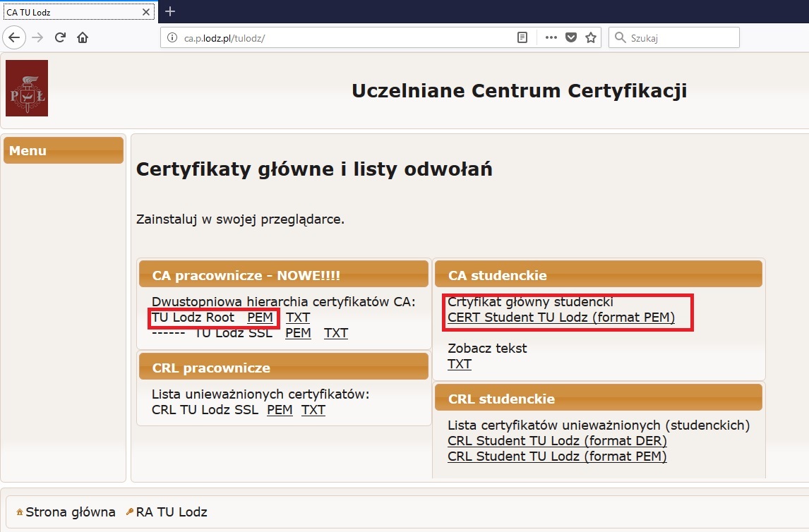Viewport: 809px width, 532px height.
Task: Toggle reader view icon in address bar
Action: [x=522, y=37]
